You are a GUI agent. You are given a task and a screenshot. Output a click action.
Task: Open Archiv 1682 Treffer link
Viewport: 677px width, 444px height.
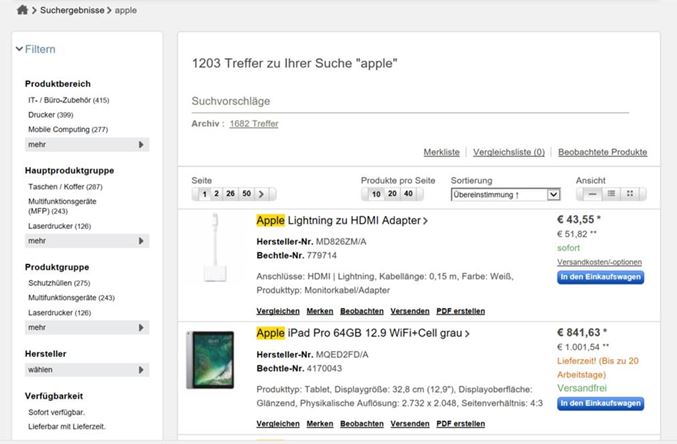click(254, 124)
